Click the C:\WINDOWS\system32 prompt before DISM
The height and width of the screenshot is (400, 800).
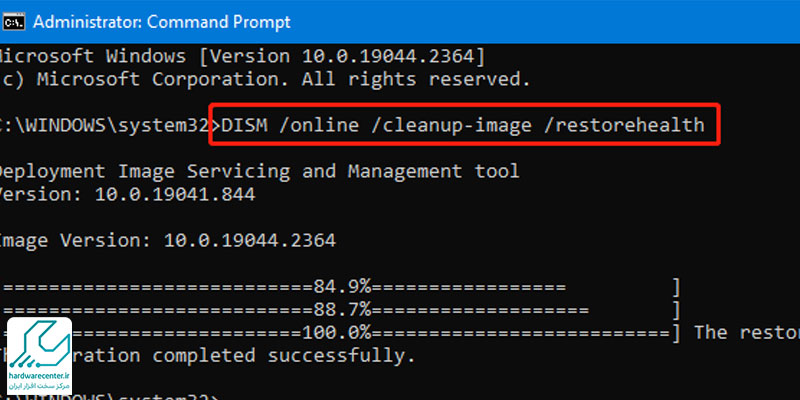point(110,125)
